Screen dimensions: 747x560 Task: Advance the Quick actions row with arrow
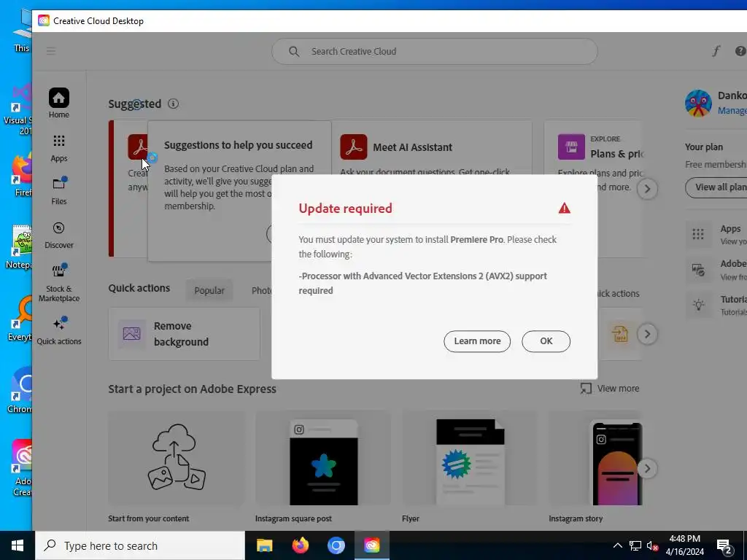647,334
